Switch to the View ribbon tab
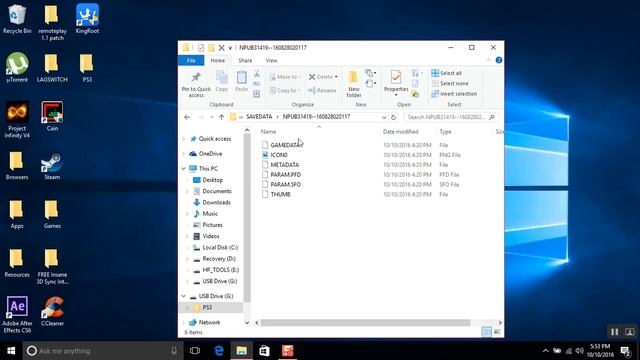This screenshot has width=640, height=360. point(271,60)
